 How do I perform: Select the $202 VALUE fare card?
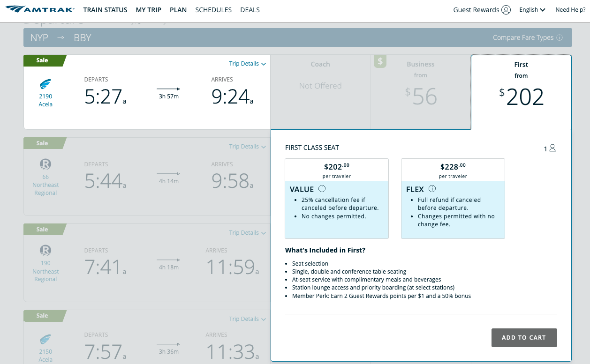tap(337, 199)
